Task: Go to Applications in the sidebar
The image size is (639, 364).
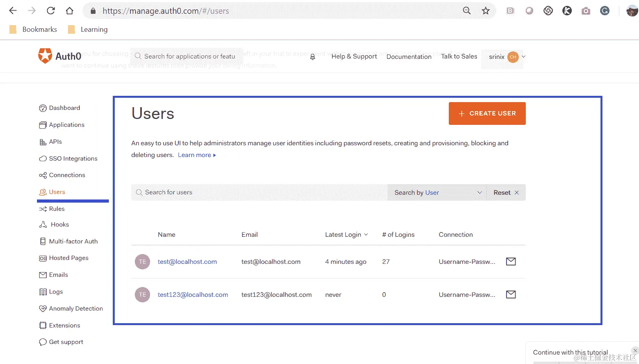Action: pyautogui.click(x=62, y=125)
